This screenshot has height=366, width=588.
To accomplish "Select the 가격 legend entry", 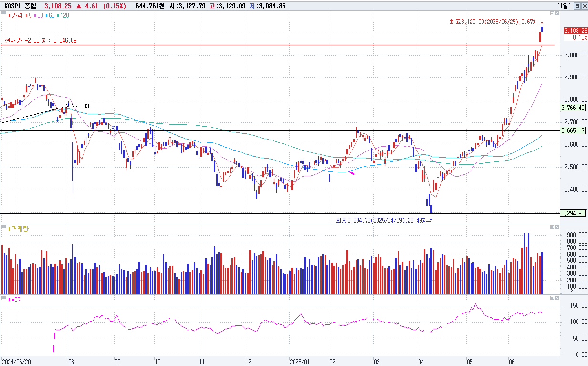I will (15, 15).
